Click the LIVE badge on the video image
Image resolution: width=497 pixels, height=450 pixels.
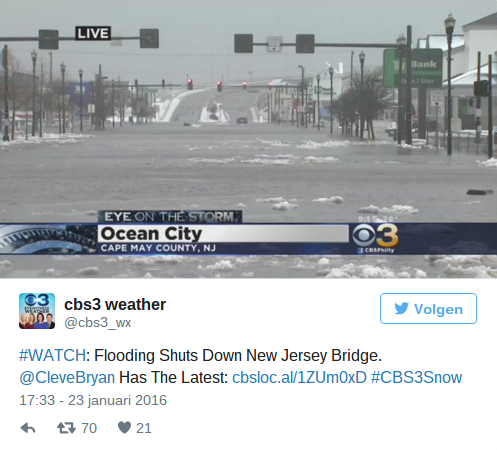[93, 33]
